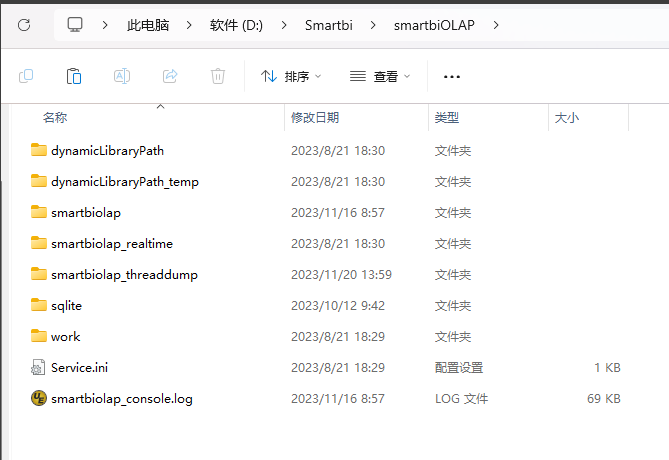Click the 1 KB size of Service.ini
Viewport: 669px width, 460px height.
tap(608, 367)
